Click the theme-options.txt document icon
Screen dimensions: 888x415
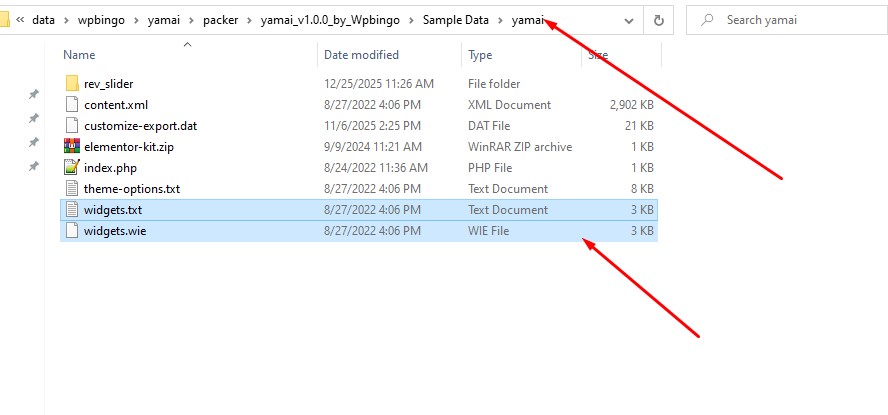pyautogui.click(x=71, y=188)
